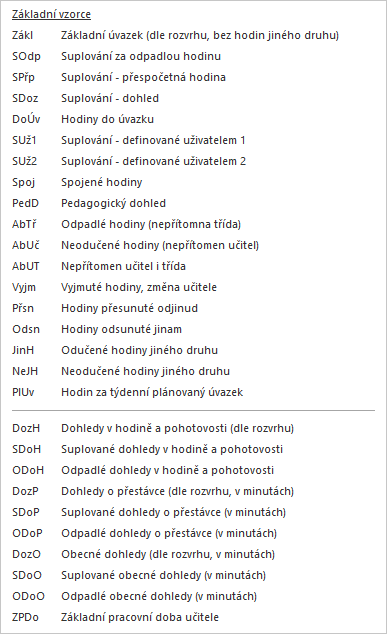
Task: Pick PedD pedagogical supervision item
Action: tap(89, 203)
